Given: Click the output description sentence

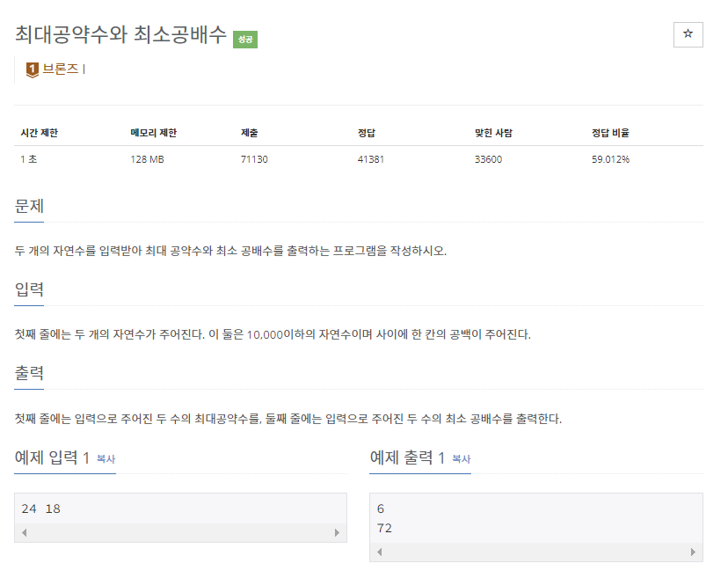Looking at the screenshot, I should [x=288, y=419].
